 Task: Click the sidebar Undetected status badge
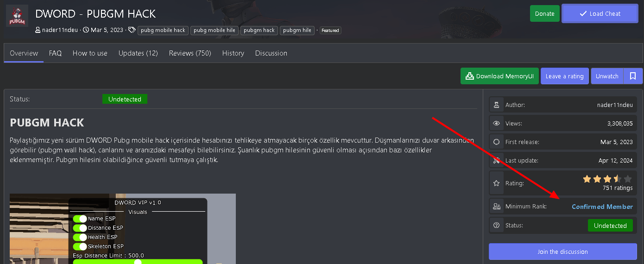[610, 226]
